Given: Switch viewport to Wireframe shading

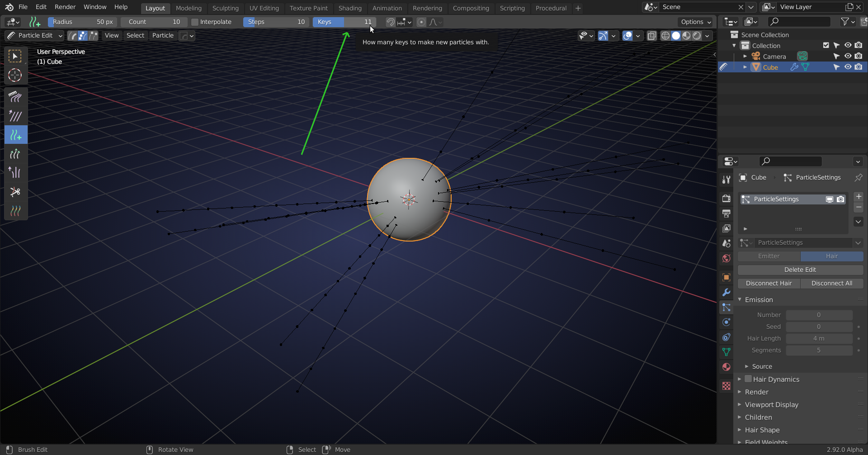Looking at the screenshot, I should (x=665, y=36).
